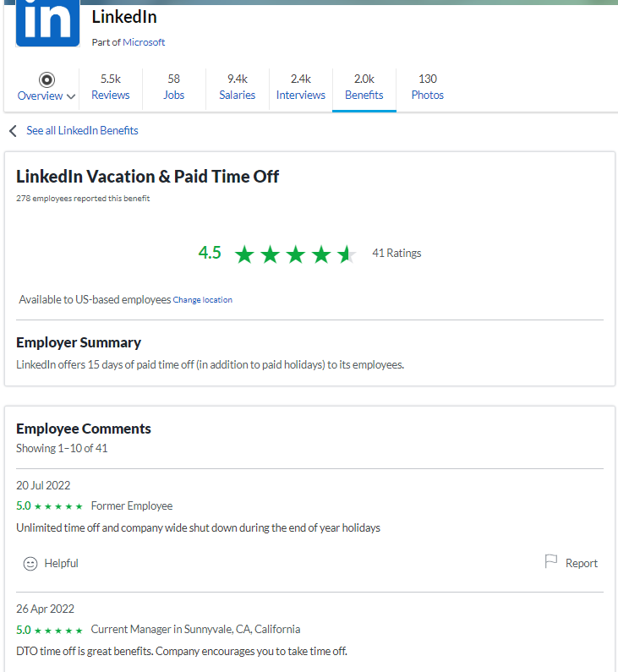Click the Change location link
Image resolution: width=618 pixels, height=672 pixels.
203,300
